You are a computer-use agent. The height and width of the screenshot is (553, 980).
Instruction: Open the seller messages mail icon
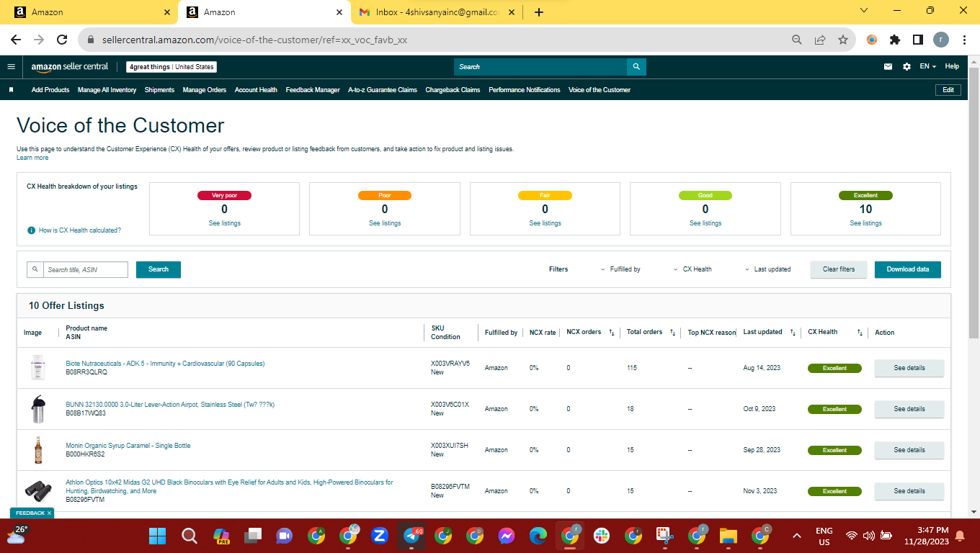click(888, 66)
